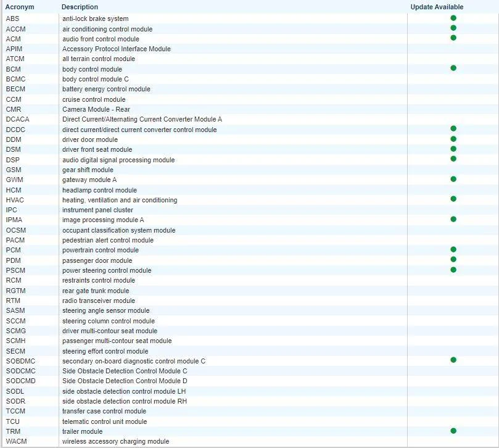Click the green dot in the GWM row
The height and width of the screenshot is (448, 499).
[x=453, y=180]
